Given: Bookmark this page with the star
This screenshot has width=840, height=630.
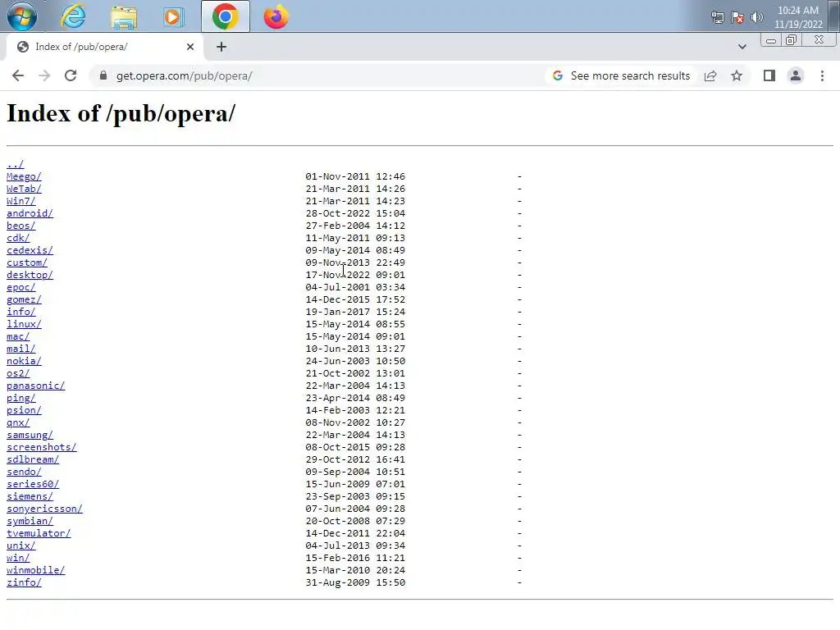Looking at the screenshot, I should click(x=737, y=76).
